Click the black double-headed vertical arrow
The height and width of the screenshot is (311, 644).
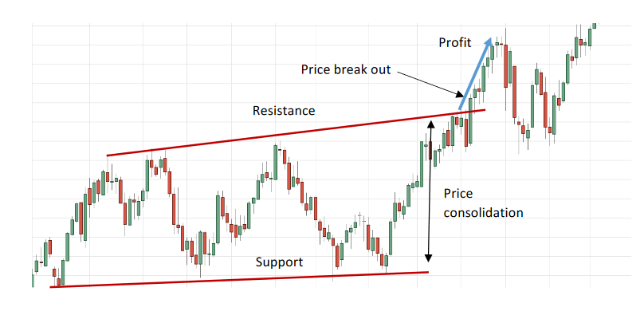[x=429, y=191]
